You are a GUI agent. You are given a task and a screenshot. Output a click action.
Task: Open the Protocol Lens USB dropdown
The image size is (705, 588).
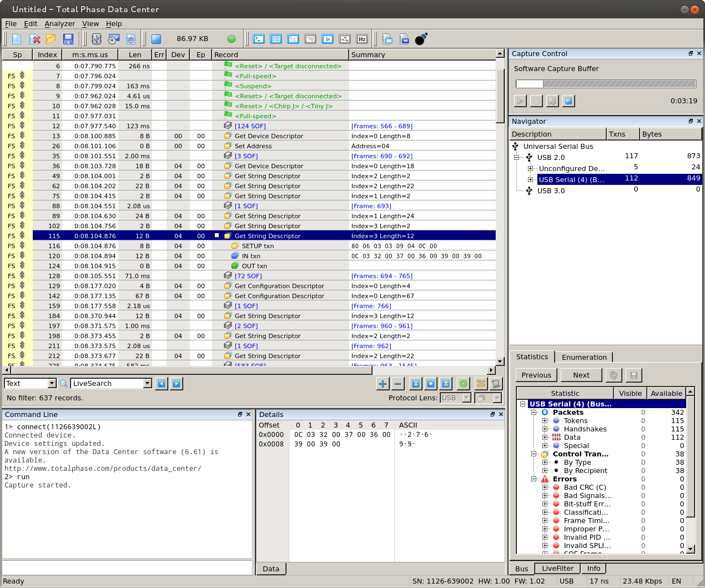point(466,398)
